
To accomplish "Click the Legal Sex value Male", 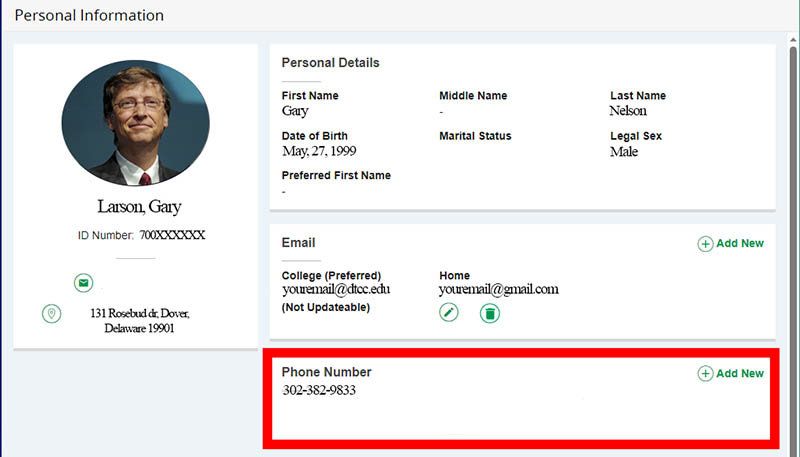I will 623,151.
